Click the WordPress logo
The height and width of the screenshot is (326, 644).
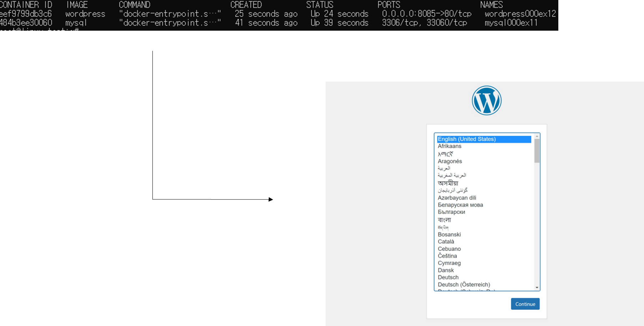pos(487,100)
